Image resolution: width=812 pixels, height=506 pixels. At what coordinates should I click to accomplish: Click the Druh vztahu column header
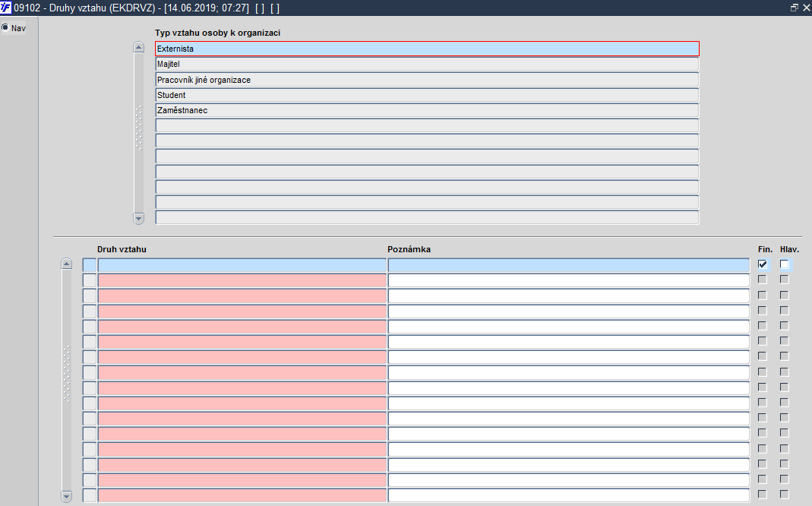pyautogui.click(x=122, y=249)
